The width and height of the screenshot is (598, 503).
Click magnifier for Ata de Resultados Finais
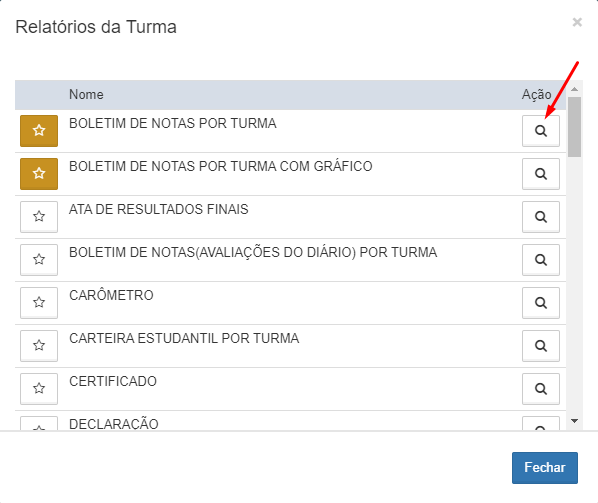coord(541,217)
